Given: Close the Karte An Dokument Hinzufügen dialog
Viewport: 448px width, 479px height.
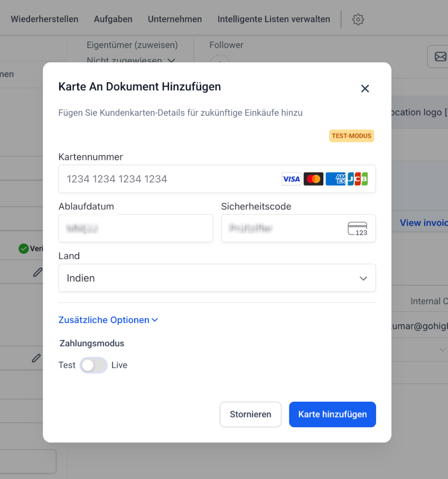Looking at the screenshot, I should [x=365, y=89].
